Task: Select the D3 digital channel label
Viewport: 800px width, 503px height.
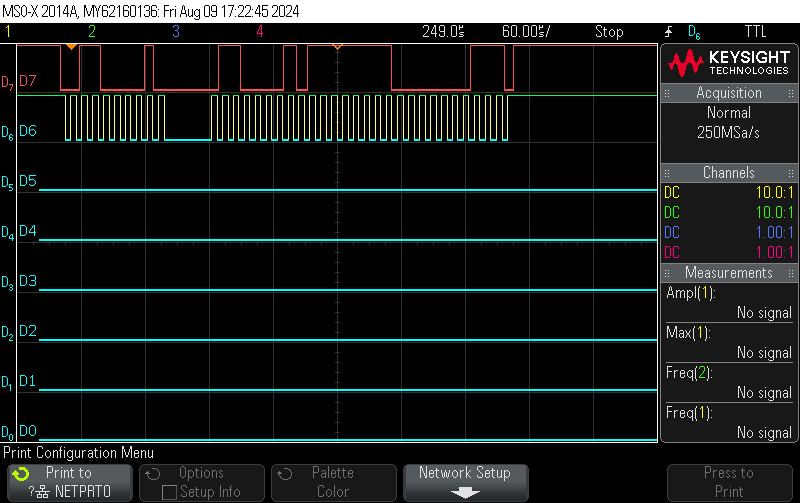Action: (28, 281)
